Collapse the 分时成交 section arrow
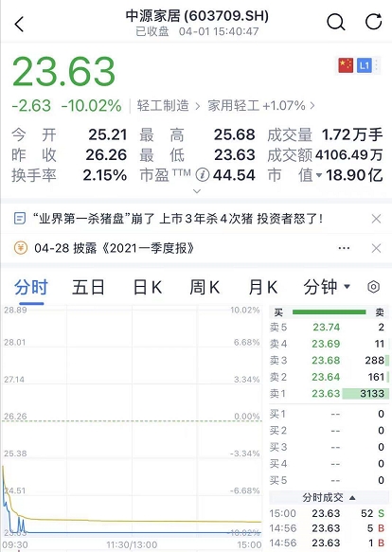Image resolution: width=392 pixels, height=552 pixels. click(x=352, y=498)
